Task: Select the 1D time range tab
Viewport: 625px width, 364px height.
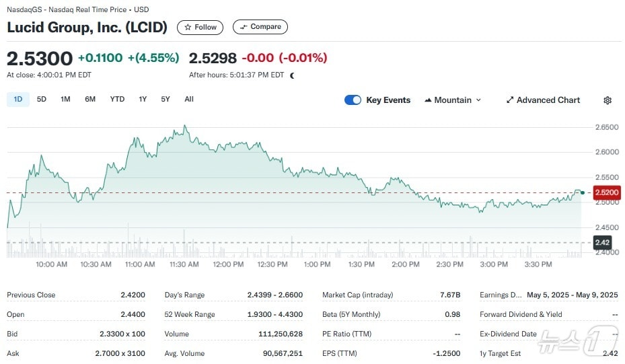Action: 18,100
